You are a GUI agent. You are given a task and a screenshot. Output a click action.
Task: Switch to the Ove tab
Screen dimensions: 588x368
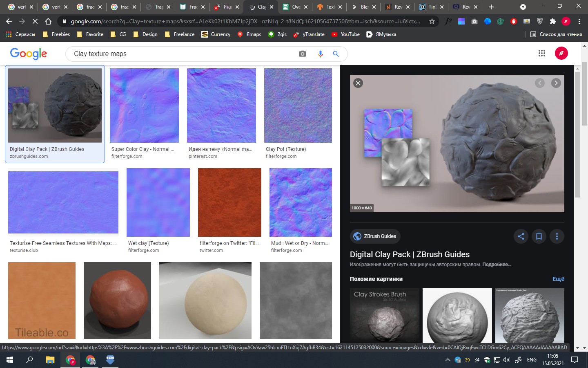click(x=296, y=7)
